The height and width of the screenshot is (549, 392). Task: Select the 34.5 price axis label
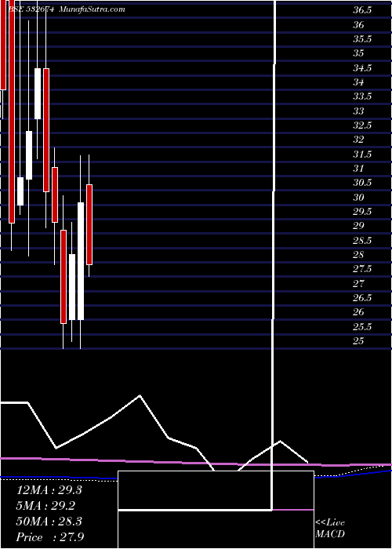[x=362, y=68]
